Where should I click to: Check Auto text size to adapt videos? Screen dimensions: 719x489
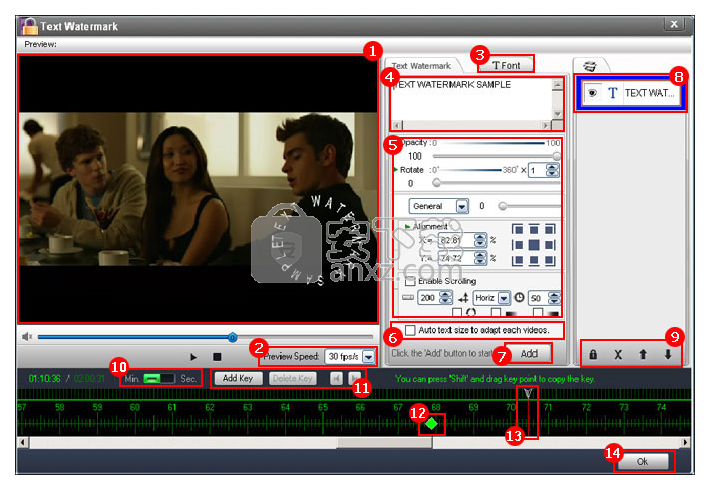tap(411, 330)
